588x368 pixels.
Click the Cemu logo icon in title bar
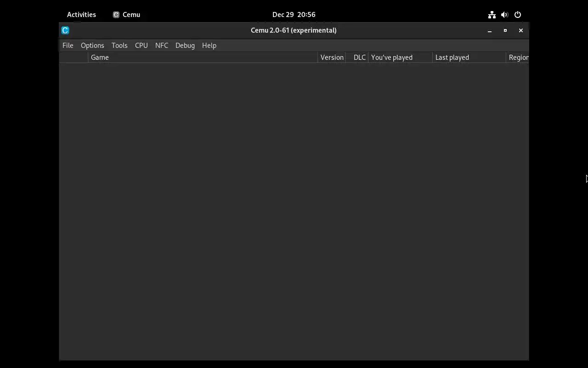click(x=65, y=30)
